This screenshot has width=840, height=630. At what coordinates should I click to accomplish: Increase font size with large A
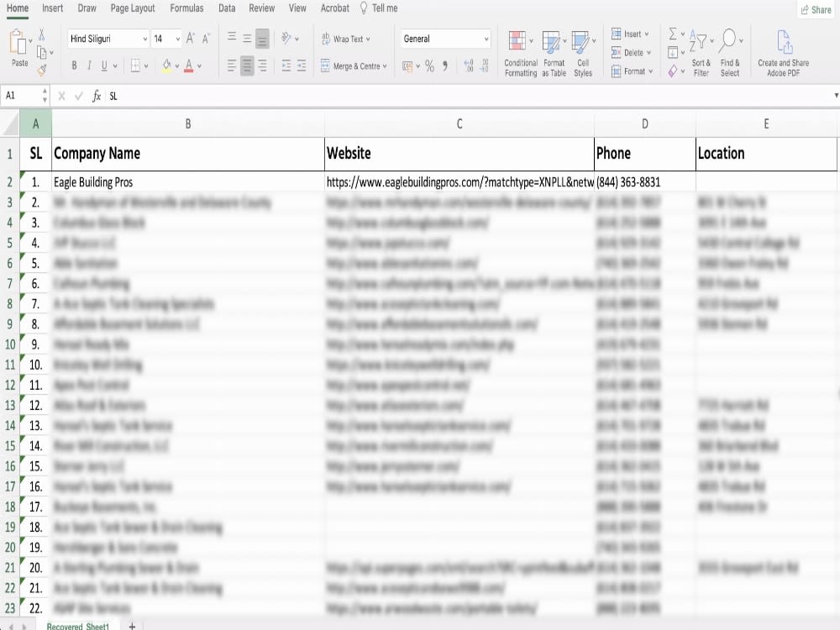pyautogui.click(x=190, y=39)
